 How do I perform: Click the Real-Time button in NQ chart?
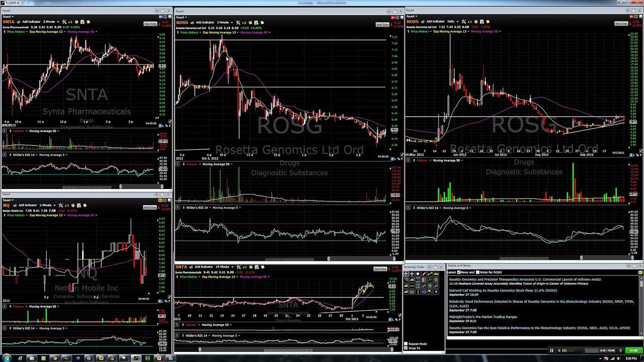coord(150,207)
